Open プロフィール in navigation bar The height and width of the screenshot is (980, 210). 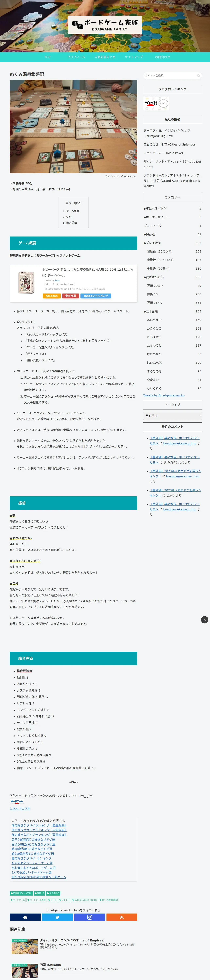76,57
